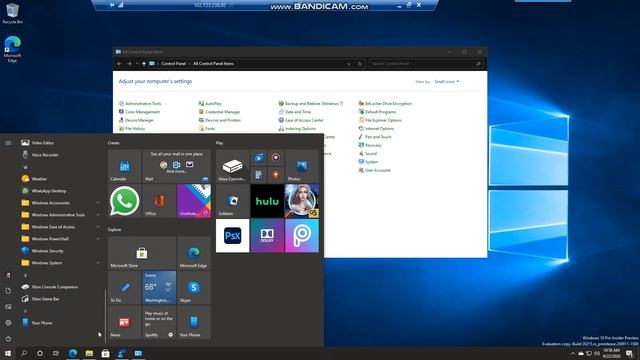The width and height of the screenshot is (640, 360).
Task: Open Voice Recorder in the app list
Action: (x=60, y=155)
